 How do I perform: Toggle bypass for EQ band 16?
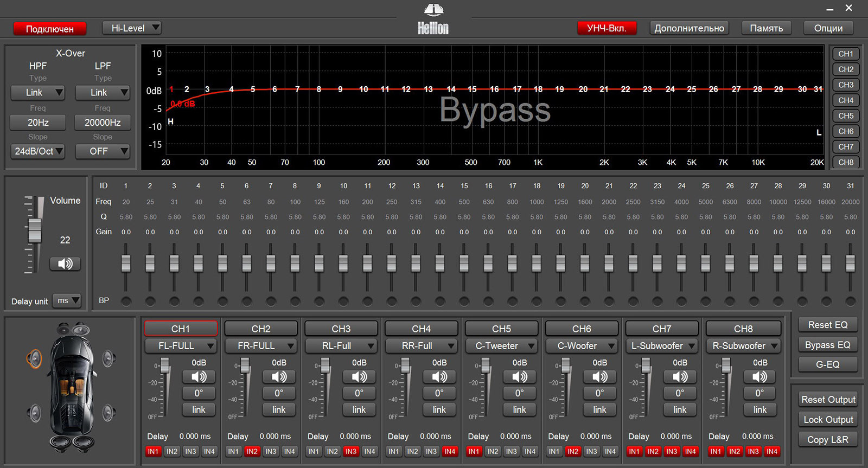click(488, 301)
